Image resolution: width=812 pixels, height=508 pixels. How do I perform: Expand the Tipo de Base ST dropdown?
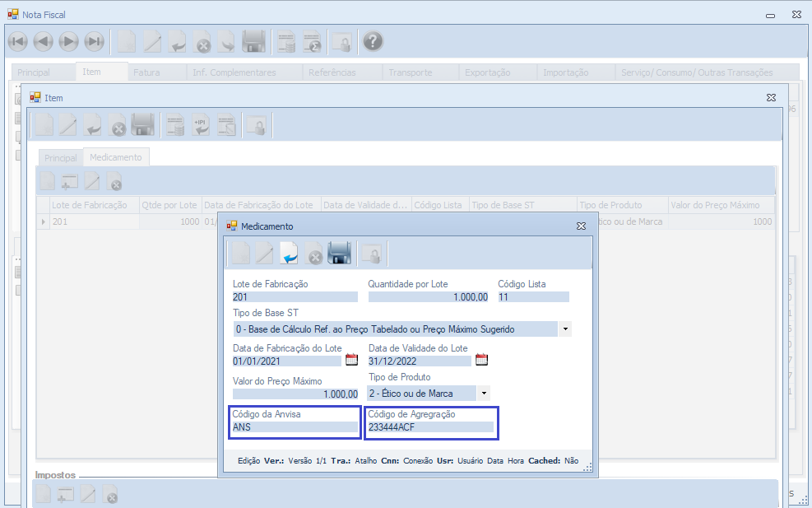[565, 329]
